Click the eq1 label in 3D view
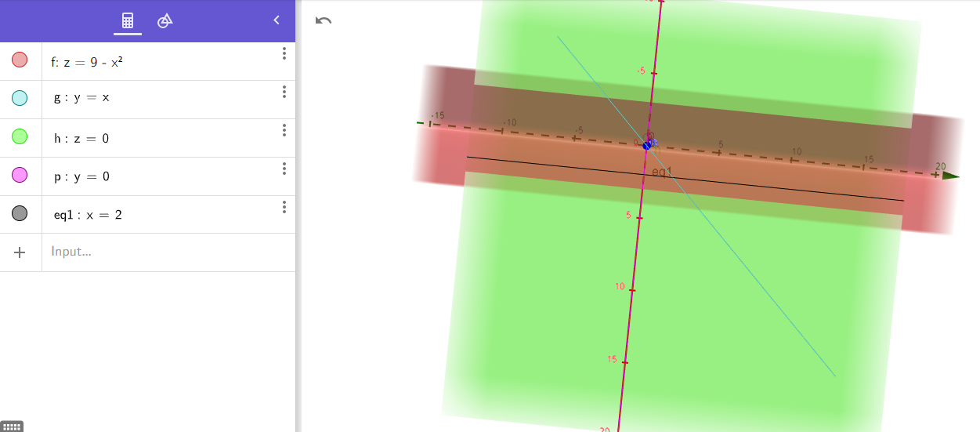Screen dimensions: 980x432 point(662,171)
